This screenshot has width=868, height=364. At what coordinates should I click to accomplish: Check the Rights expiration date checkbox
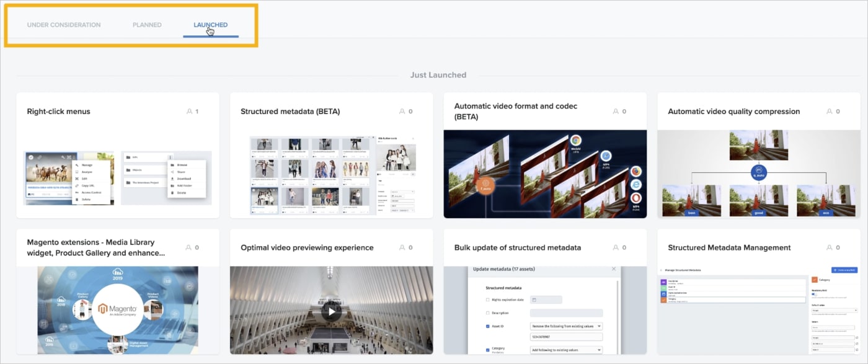487,299
